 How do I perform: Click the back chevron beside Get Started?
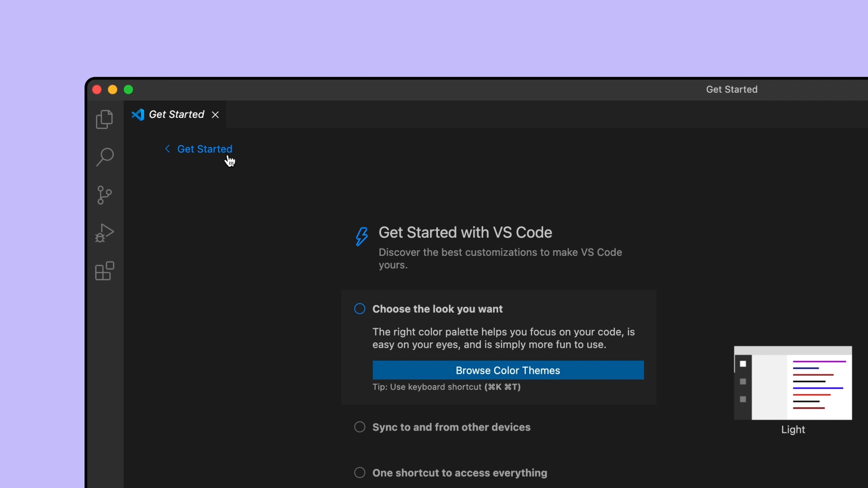click(167, 149)
